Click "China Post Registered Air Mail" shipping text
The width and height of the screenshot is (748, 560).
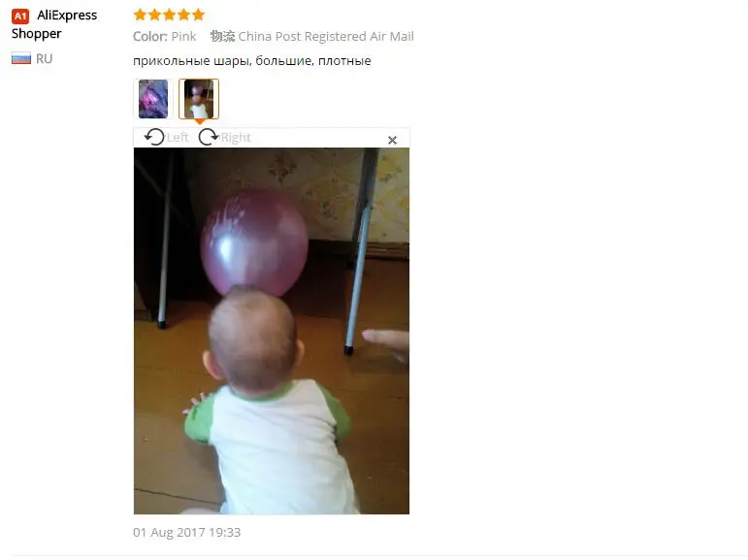pos(326,36)
